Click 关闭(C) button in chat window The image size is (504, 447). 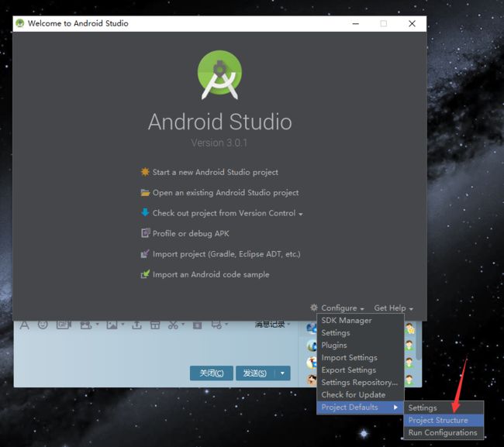pos(212,373)
